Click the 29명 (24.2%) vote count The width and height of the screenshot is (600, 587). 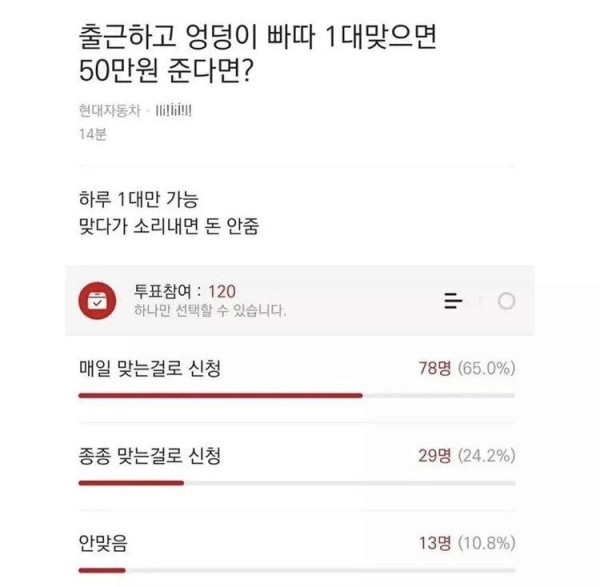coord(467,455)
